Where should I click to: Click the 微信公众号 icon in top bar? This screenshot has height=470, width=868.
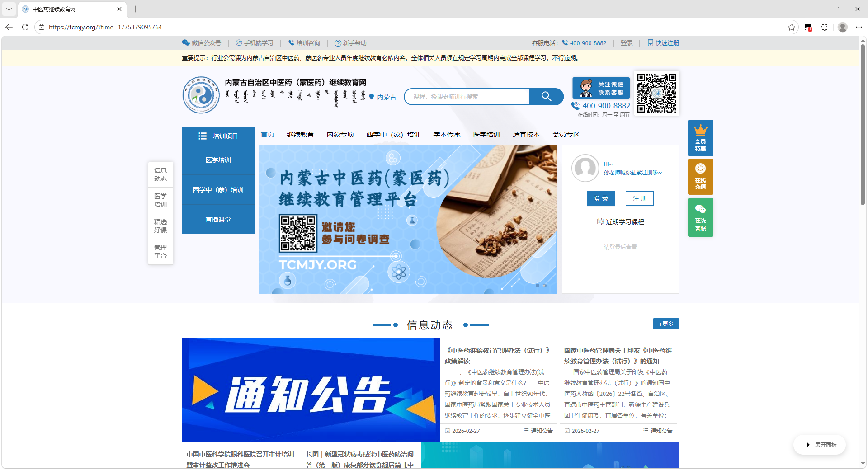tap(186, 43)
